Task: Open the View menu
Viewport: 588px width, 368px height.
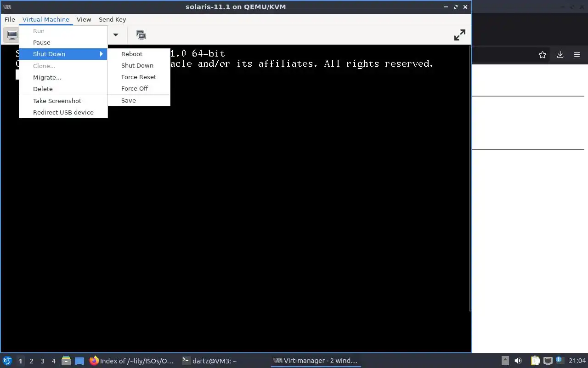Action: tap(84, 19)
